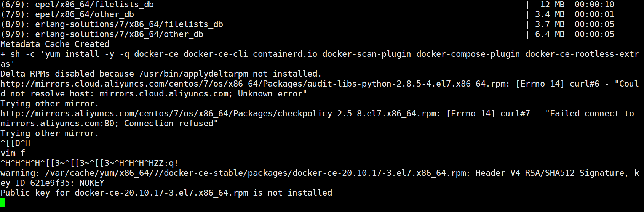Click the first 'Trying other mirror.' line
Image resolution: width=644 pixels, height=212 pixels.
point(50,104)
